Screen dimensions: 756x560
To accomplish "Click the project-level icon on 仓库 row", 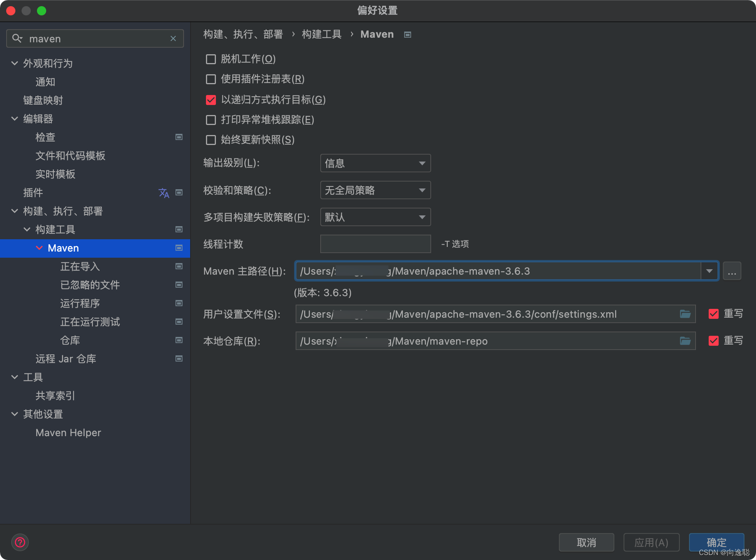I will (x=179, y=340).
